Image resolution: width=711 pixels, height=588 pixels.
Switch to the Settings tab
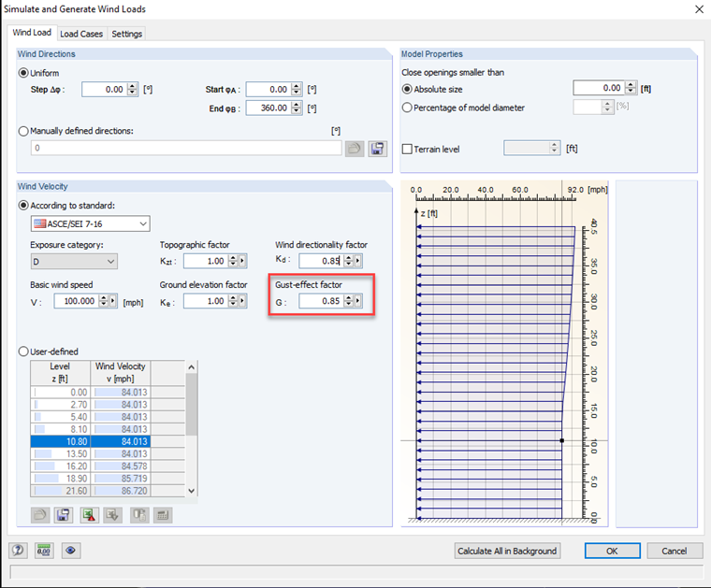[126, 34]
